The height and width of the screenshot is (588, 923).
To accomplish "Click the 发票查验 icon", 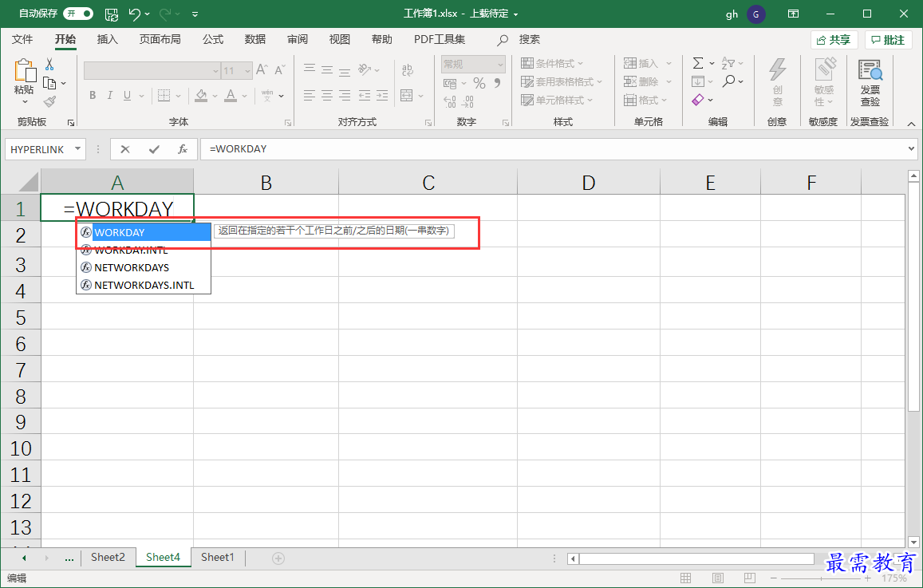I will (870, 70).
